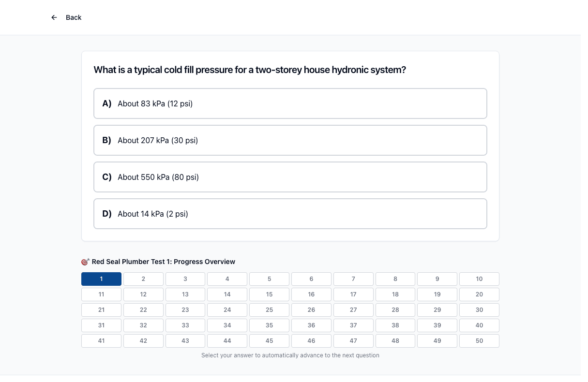Viewport: 588px width, 382px height.
Task: Navigate to question 28
Action: click(395, 310)
